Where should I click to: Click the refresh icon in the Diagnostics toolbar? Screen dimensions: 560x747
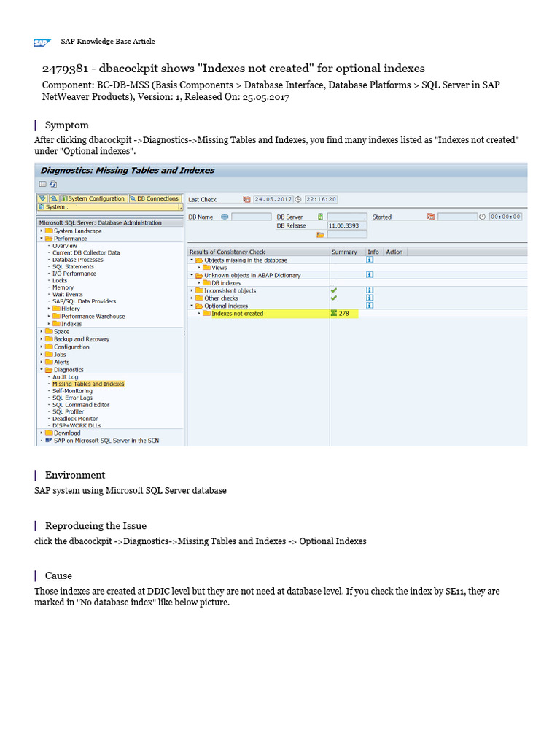pos(53,185)
